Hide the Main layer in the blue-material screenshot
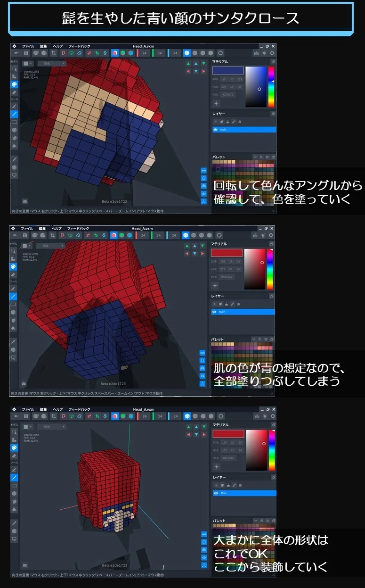Viewport: 365px width, 588px height. pos(216,129)
